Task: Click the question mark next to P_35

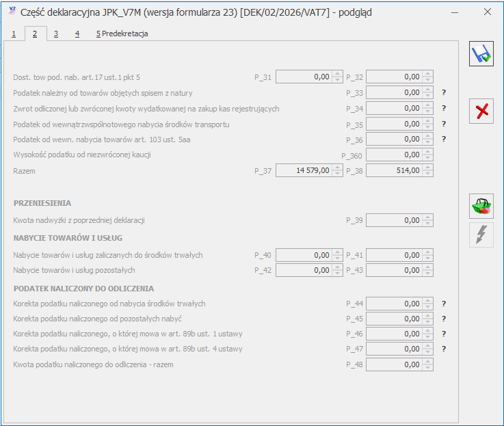Action: point(444,124)
